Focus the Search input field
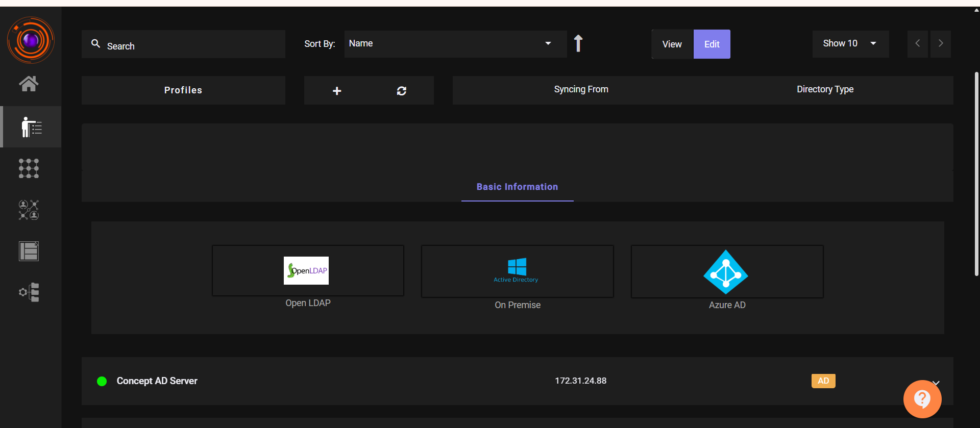Image resolution: width=980 pixels, height=428 pixels. click(183, 44)
